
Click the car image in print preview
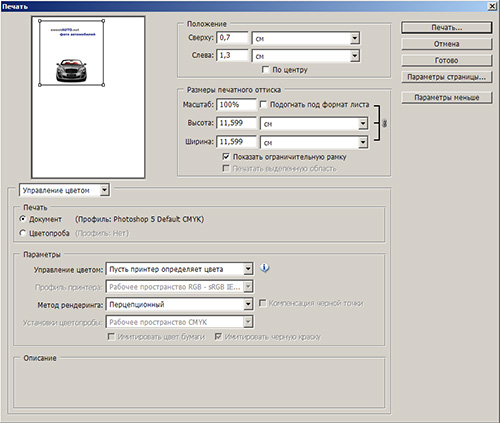71,70
